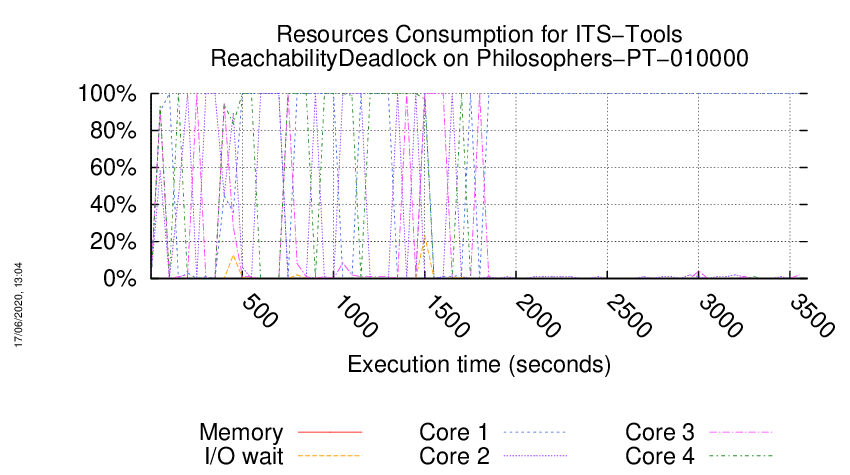Click the 20% y-axis label
Image resolution: width=850 pixels, height=475 pixels.
[x=113, y=241]
